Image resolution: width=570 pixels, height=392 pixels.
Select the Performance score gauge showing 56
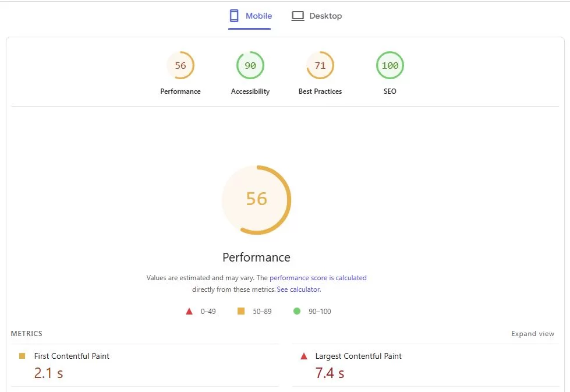click(x=180, y=65)
